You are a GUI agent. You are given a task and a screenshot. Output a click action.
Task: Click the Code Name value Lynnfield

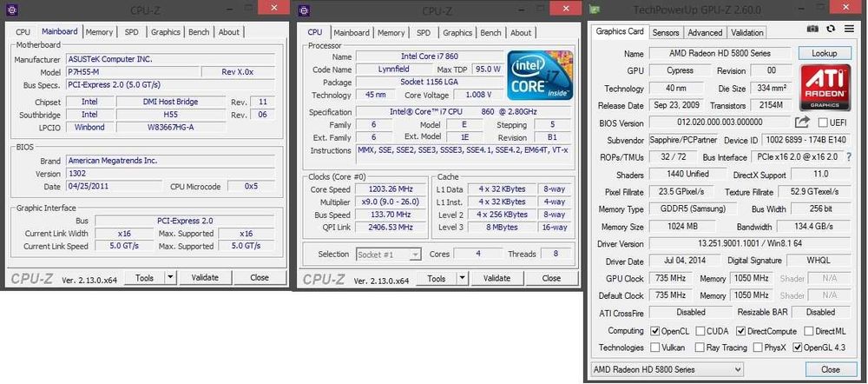(393, 70)
